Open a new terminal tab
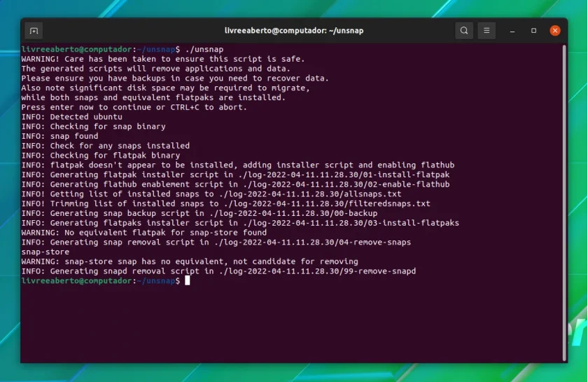Screen dimensions: 588x382 pyautogui.click(x=34, y=31)
